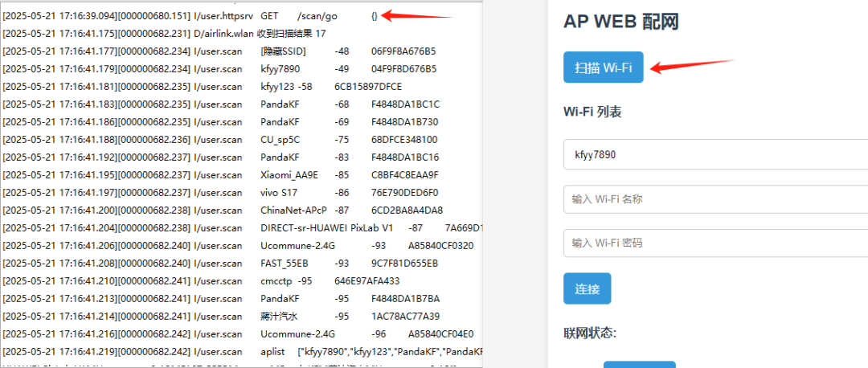Click MAC address 06F9F8A676B5
The width and height of the screenshot is (868, 368).
coord(403,51)
